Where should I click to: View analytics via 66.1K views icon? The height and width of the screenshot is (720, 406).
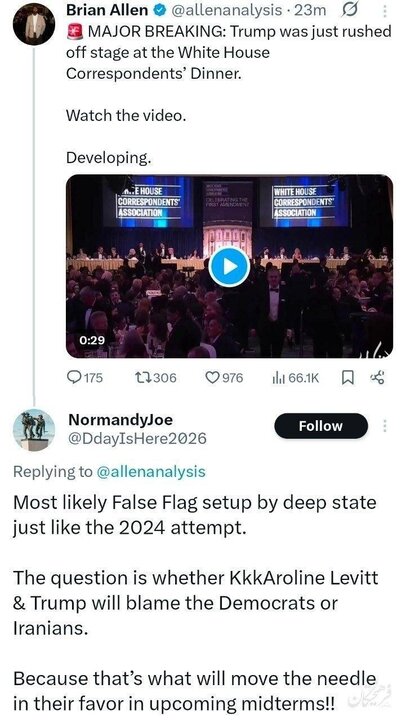coord(295,378)
